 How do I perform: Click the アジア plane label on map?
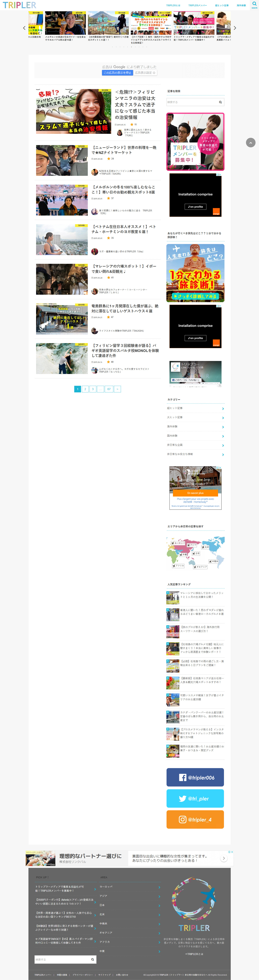192,545
